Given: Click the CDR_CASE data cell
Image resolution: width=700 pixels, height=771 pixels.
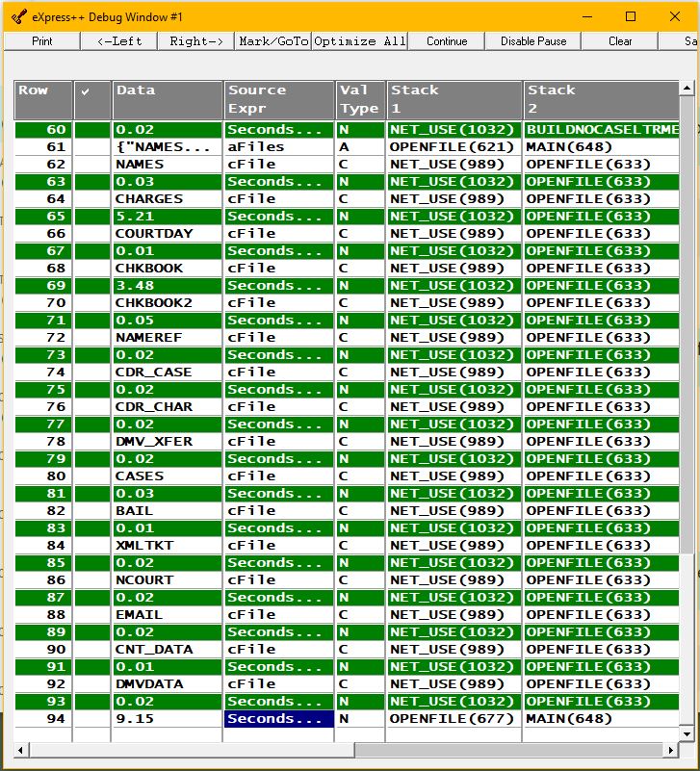Looking at the screenshot, I should 168,373.
